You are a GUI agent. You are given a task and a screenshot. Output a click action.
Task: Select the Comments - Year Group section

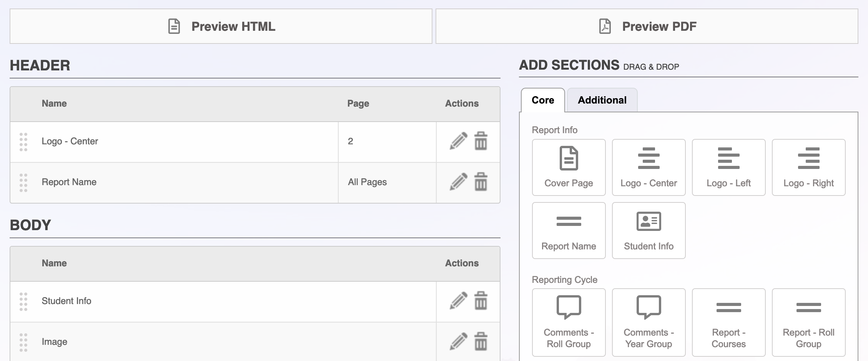click(x=649, y=322)
